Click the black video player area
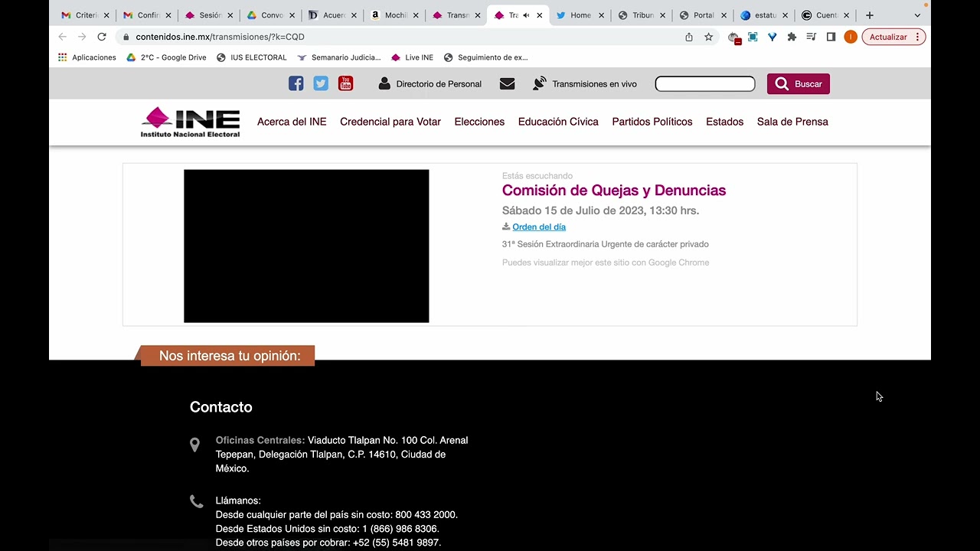 306,246
